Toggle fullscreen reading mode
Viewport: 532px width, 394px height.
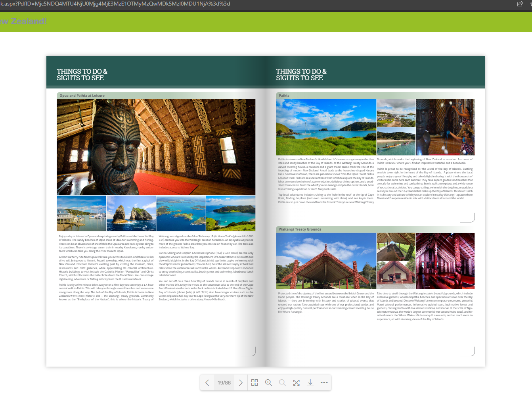(x=296, y=382)
